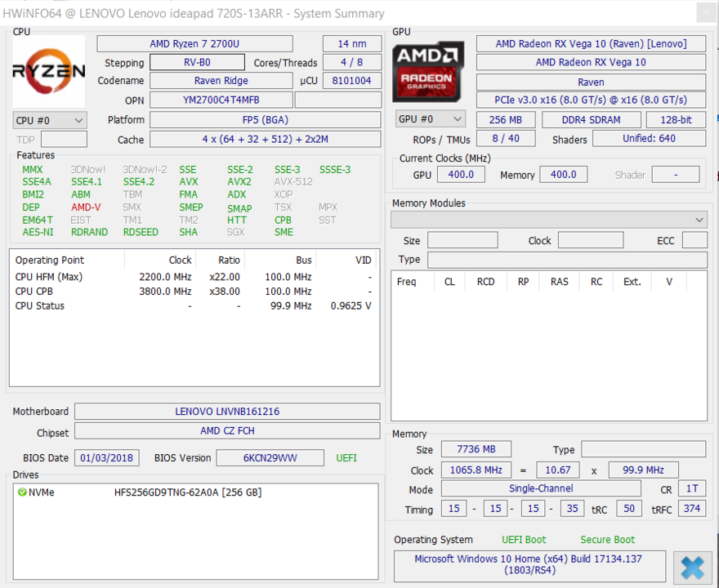
Task: Click the µCU value 8101004
Action: [x=351, y=81]
